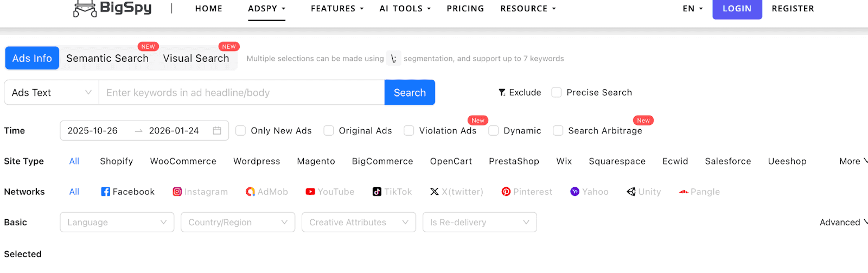Select the Facebook network icon
The width and height of the screenshot is (868, 273).
tap(106, 192)
